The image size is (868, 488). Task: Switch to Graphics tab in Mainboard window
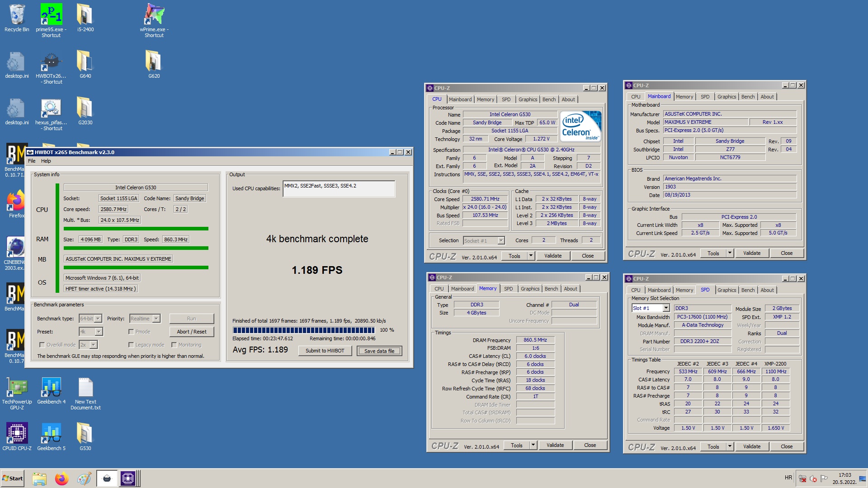(x=726, y=97)
